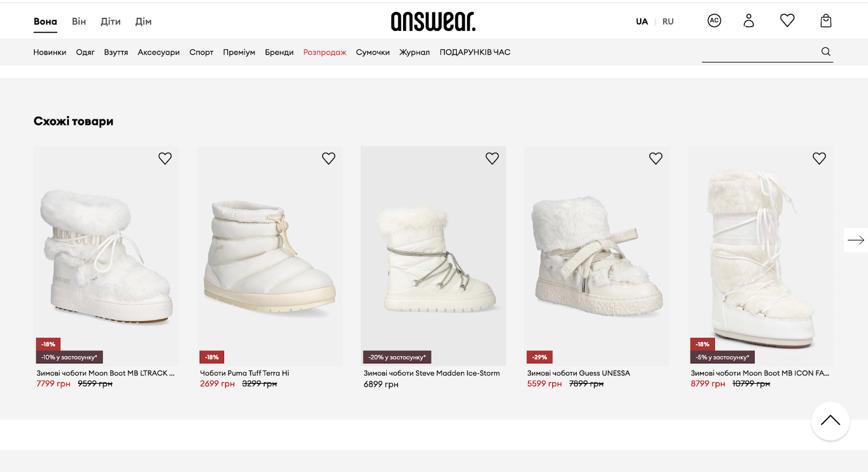Screen dimensions: 868x472
Task: Click the scroll-to-top arrow button
Action: pos(830,421)
